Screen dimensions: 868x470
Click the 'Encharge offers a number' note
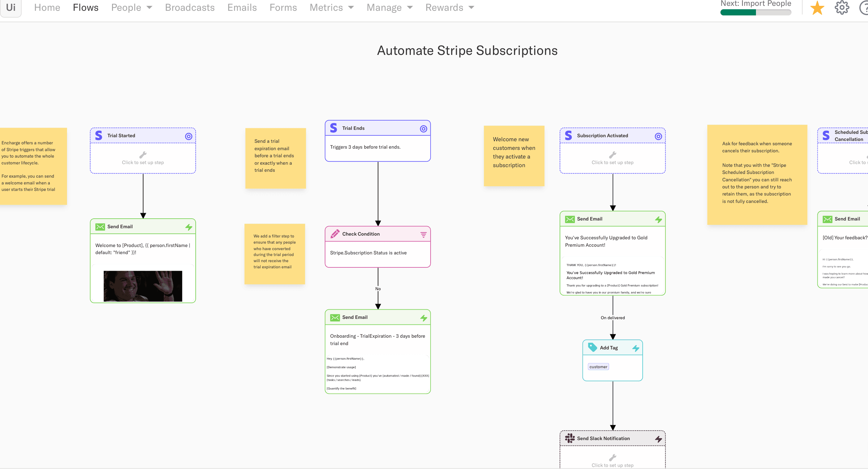pyautogui.click(x=33, y=166)
